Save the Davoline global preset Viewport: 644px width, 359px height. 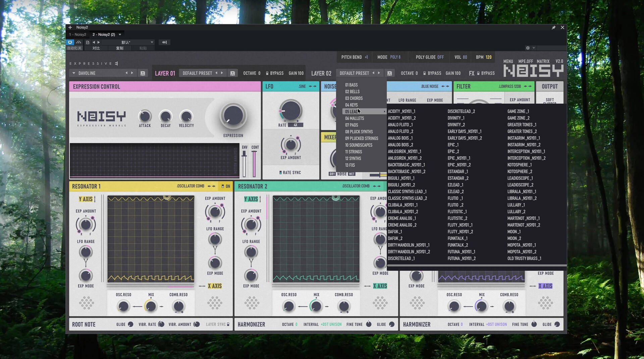[143, 73]
